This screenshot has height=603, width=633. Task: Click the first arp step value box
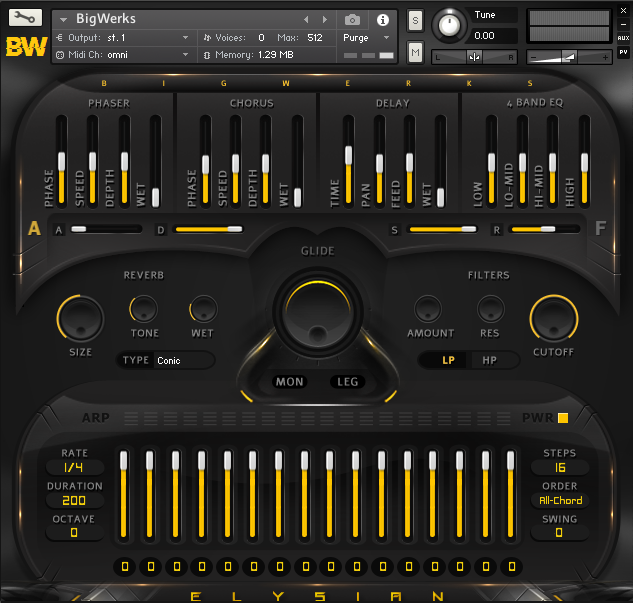click(x=125, y=567)
